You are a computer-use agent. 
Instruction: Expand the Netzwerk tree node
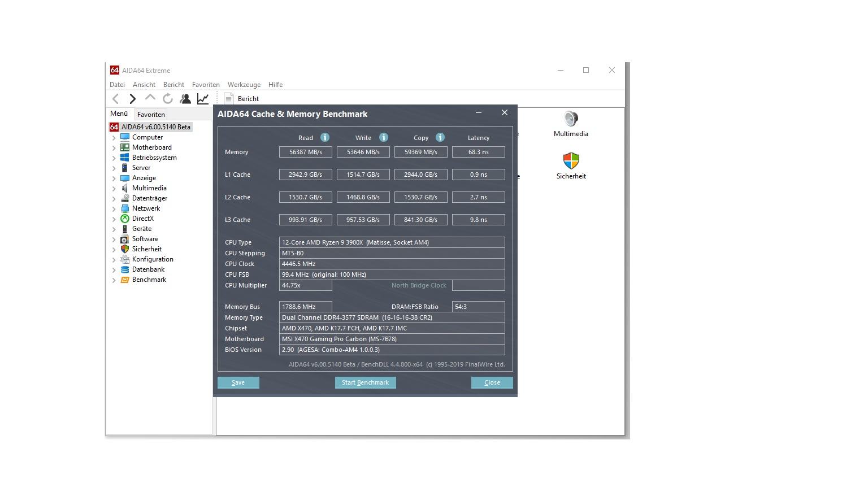(x=114, y=209)
